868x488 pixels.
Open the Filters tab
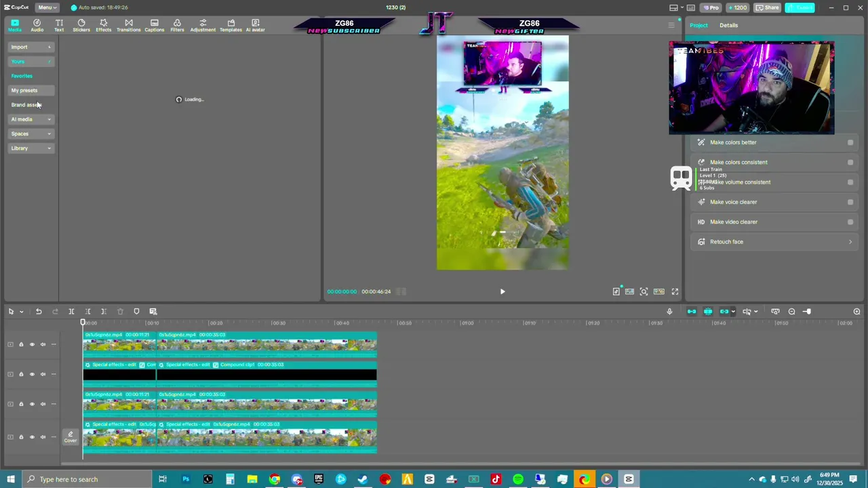pos(177,25)
